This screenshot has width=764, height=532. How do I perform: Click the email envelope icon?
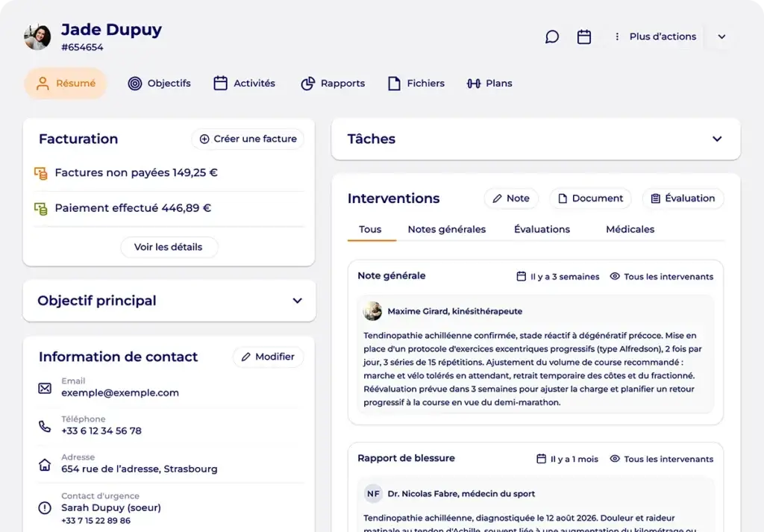tap(45, 388)
